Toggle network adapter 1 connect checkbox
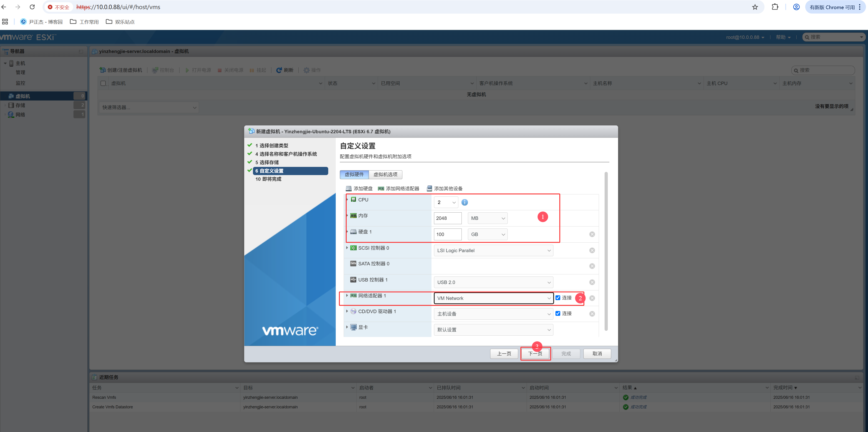Screen dimensions: 868x432 click(558, 298)
